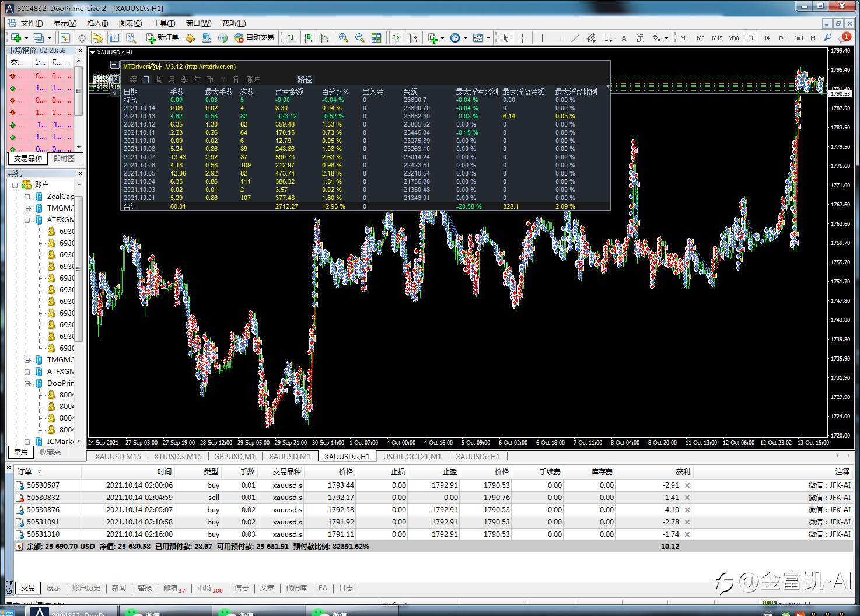Open the notification icon with the red badge
Screen dimensions: 860x616
[845, 38]
